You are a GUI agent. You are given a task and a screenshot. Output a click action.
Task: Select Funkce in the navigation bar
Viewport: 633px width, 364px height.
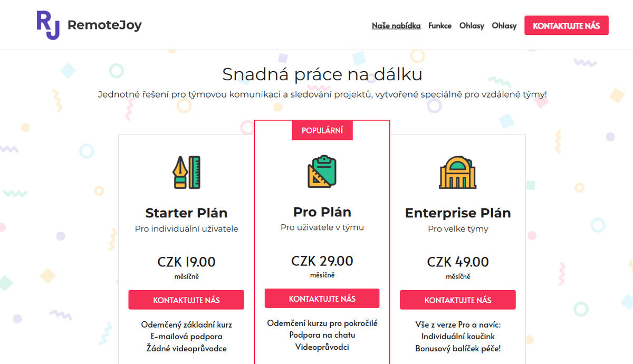coord(440,25)
